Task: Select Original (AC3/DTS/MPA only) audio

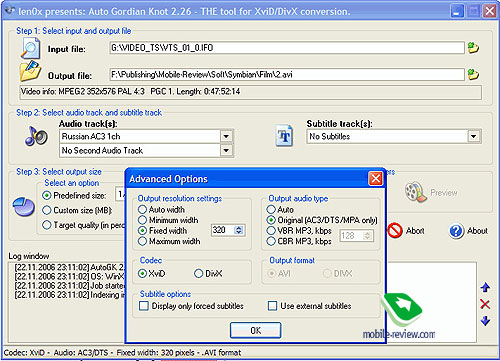Action: coord(271,220)
